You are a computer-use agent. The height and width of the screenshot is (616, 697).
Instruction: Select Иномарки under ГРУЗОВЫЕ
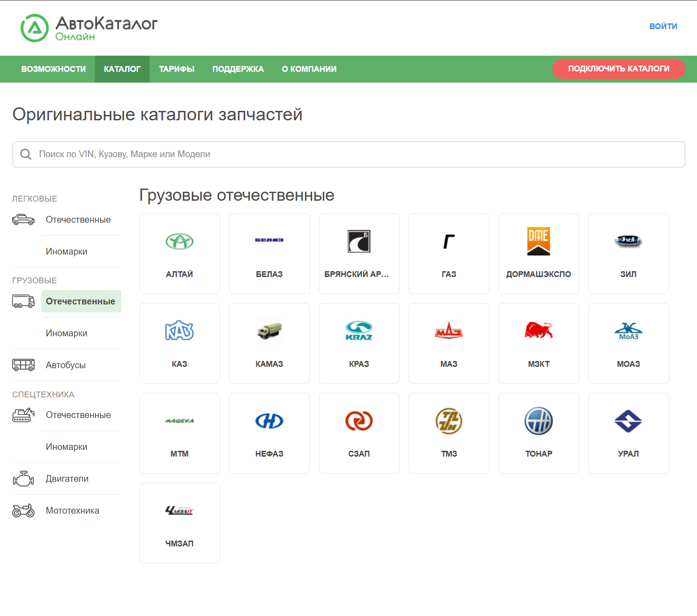point(66,333)
